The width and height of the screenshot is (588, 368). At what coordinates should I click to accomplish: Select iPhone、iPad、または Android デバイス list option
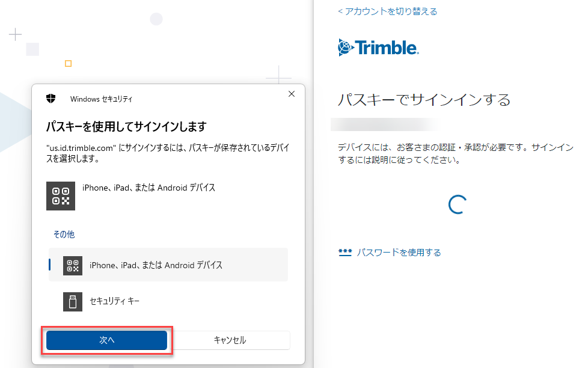point(168,265)
